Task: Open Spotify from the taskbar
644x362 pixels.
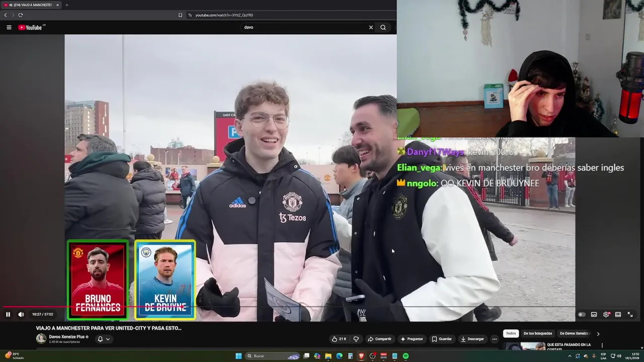Action: click(x=406, y=356)
